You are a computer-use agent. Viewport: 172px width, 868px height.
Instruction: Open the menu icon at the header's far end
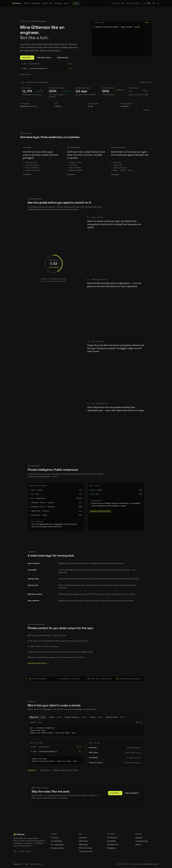158,3
